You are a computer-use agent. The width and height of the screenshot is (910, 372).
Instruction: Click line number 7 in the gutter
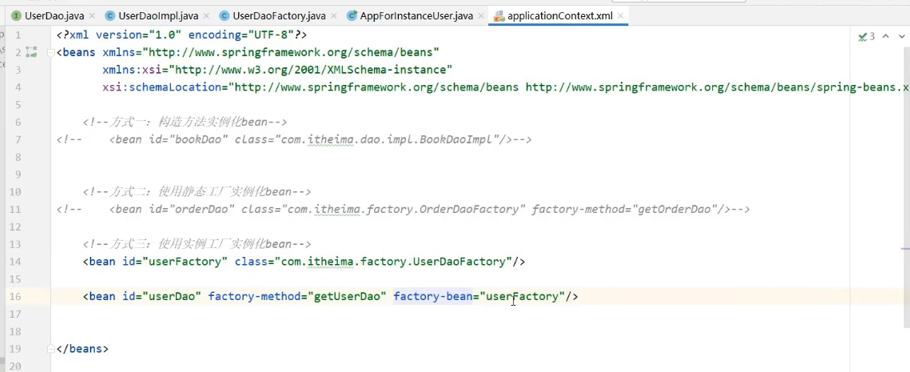pos(19,140)
